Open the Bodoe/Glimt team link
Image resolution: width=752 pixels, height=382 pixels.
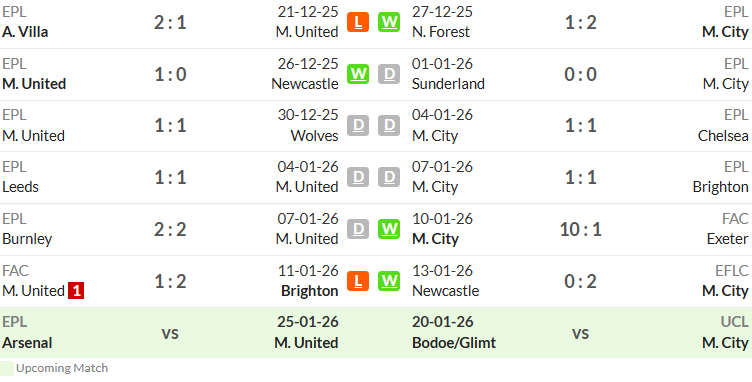point(454,343)
